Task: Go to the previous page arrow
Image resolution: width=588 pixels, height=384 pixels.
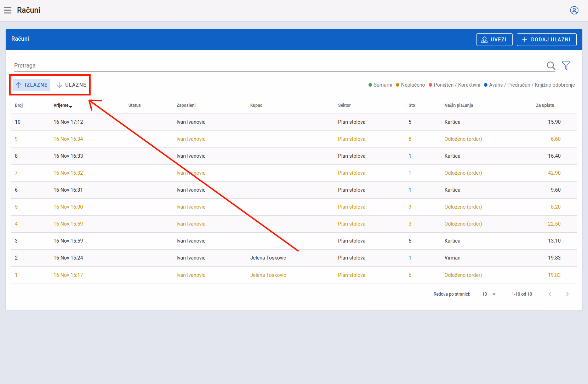Action: 550,294
